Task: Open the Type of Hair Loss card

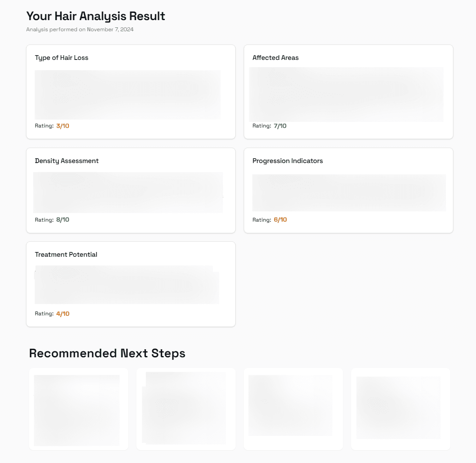Action: pyautogui.click(x=131, y=92)
